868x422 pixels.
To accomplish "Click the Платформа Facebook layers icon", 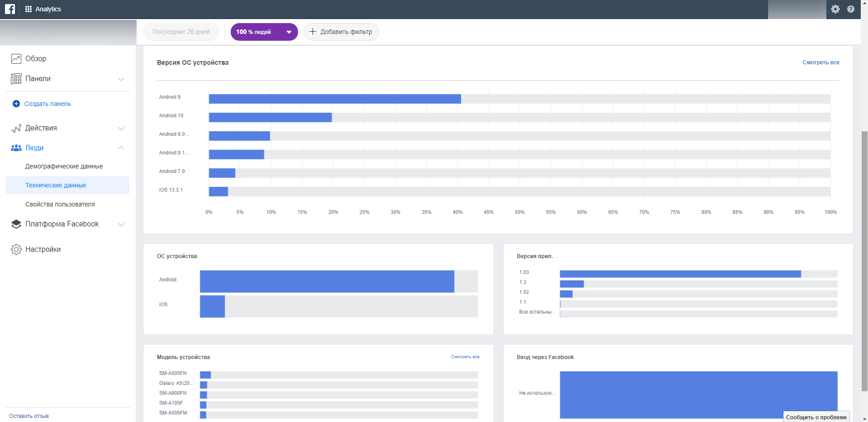I will [16, 224].
